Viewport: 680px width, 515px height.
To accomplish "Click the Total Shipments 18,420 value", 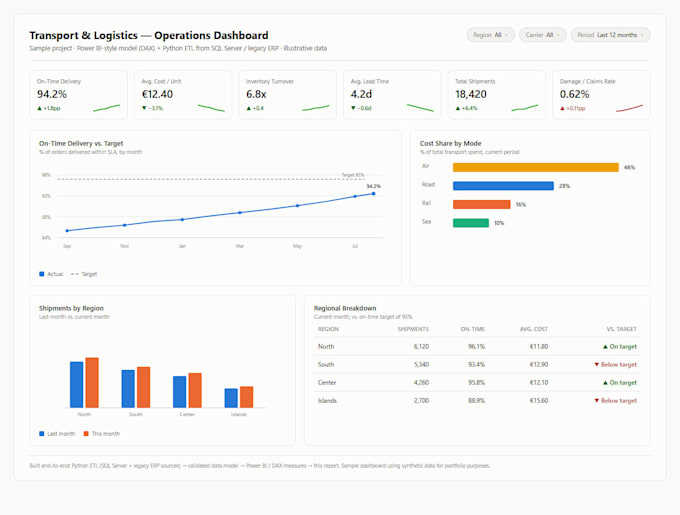I will [471, 94].
